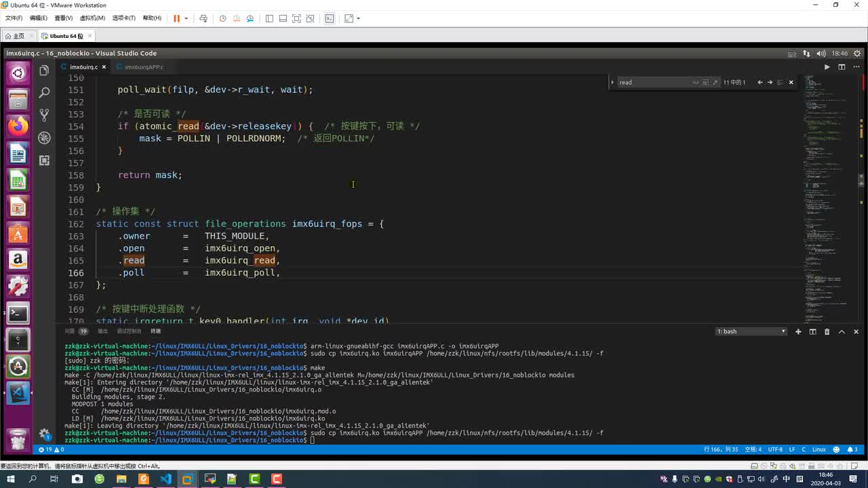Open notifications bell in status bar
Image resolution: width=868 pixels, height=488 pixels.
[852, 449]
